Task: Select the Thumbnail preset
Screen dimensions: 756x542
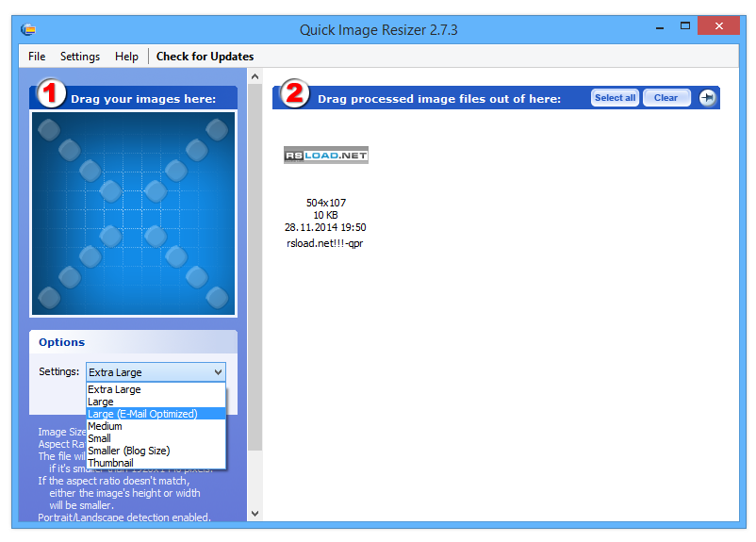Action: [x=156, y=463]
